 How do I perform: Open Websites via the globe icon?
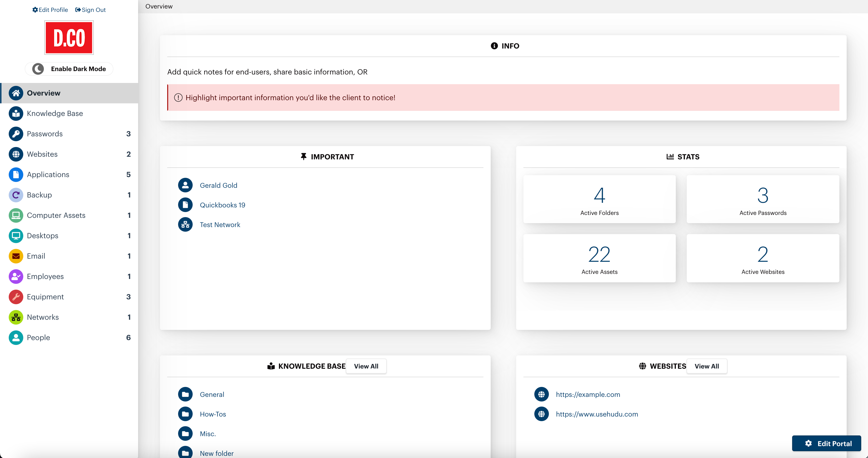16,154
